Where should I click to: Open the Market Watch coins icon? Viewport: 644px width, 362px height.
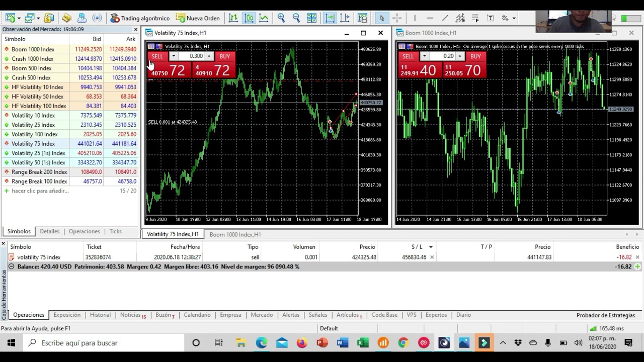coord(49,18)
